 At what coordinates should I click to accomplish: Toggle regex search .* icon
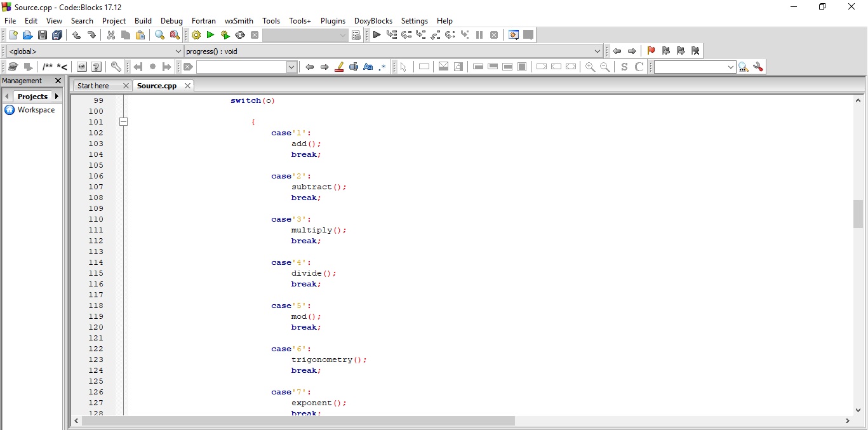[x=382, y=67]
